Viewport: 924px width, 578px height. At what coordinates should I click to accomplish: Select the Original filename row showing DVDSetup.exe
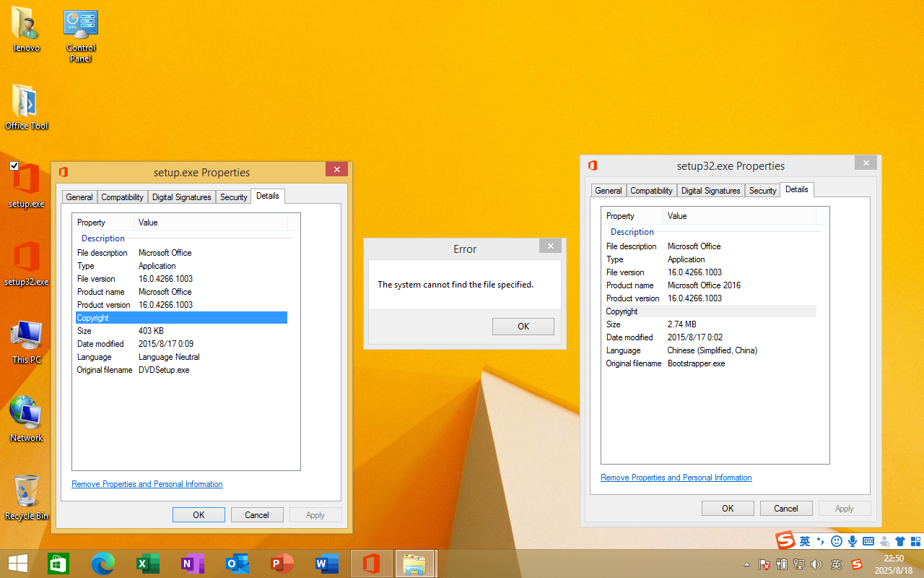(x=164, y=370)
